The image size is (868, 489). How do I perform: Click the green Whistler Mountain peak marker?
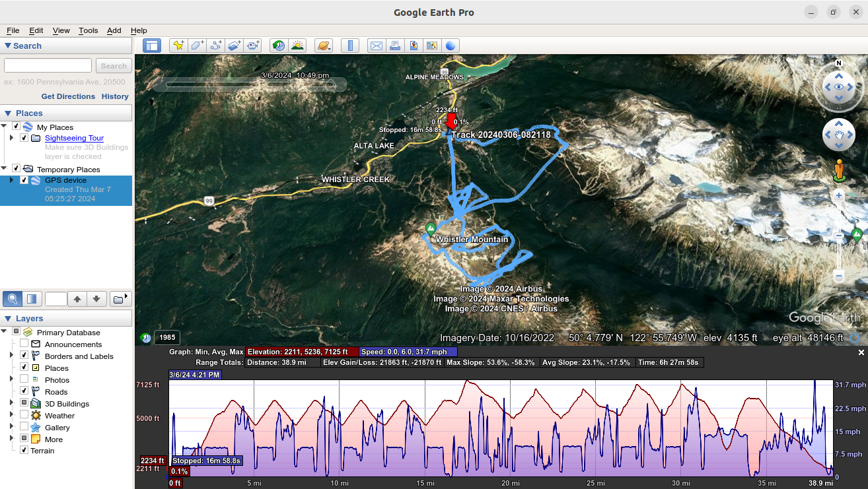[x=431, y=229]
